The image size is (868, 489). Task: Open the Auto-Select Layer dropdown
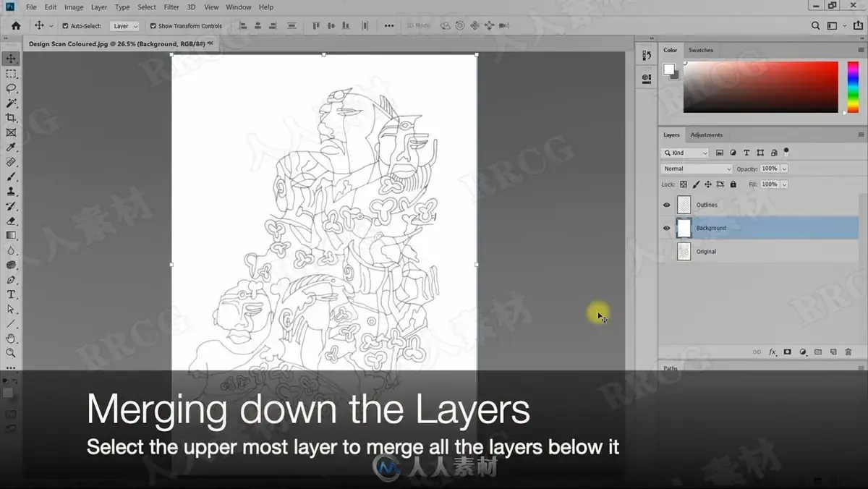tap(124, 26)
